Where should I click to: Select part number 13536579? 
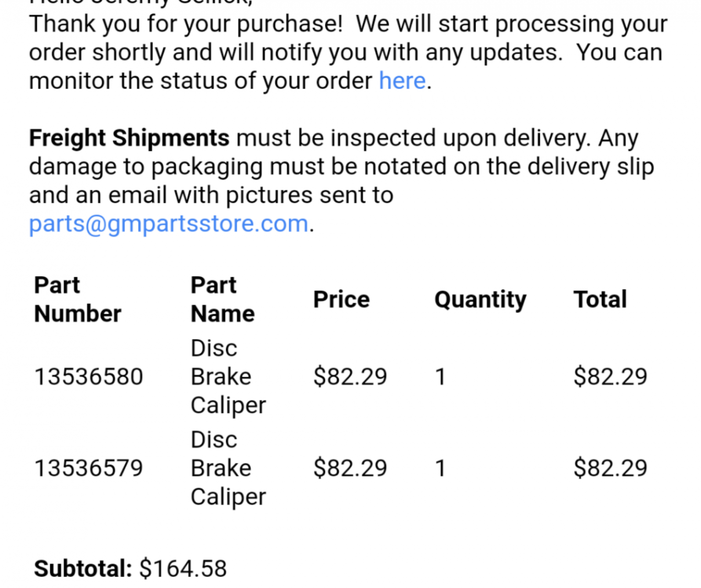click(x=89, y=468)
